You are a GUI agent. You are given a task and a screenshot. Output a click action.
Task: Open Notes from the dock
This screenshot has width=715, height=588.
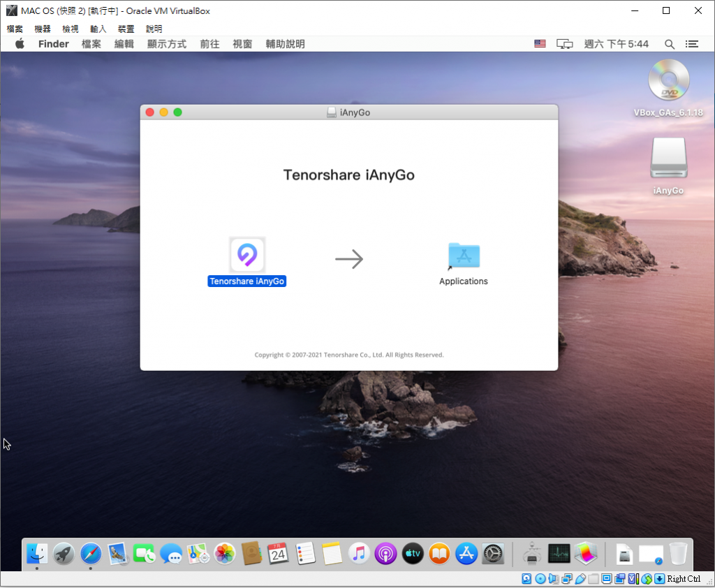click(x=332, y=554)
